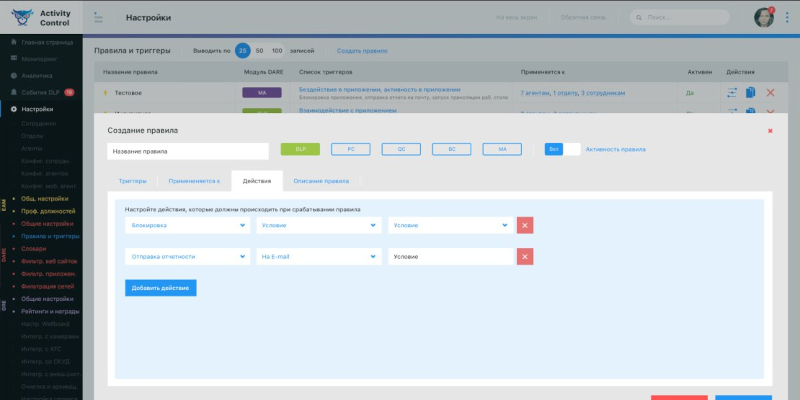Open the Блокировка action dropdown
Viewport: 800px width, 400px height.
point(187,225)
